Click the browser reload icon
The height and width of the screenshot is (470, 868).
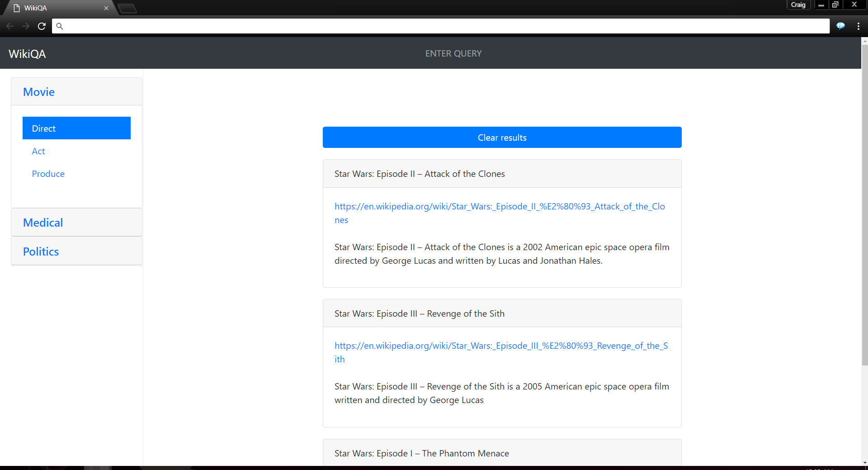pos(42,26)
